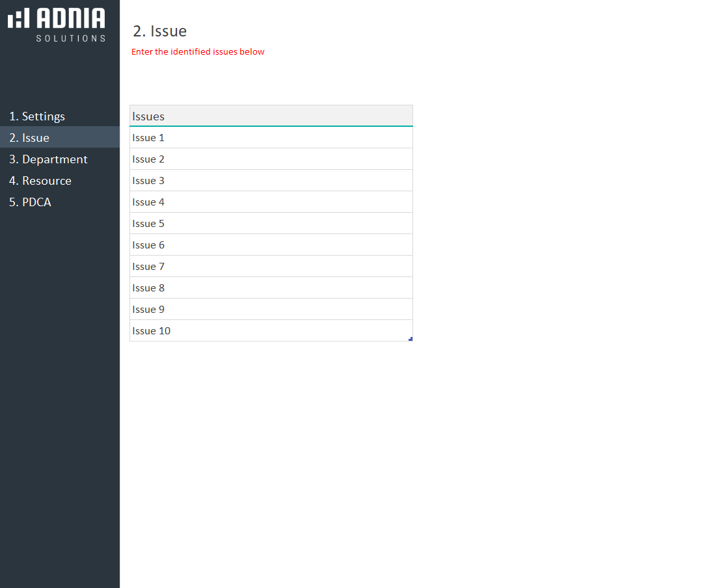Select the Issue 8 cell
Screen dimensions: 728x588
[271, 288]
